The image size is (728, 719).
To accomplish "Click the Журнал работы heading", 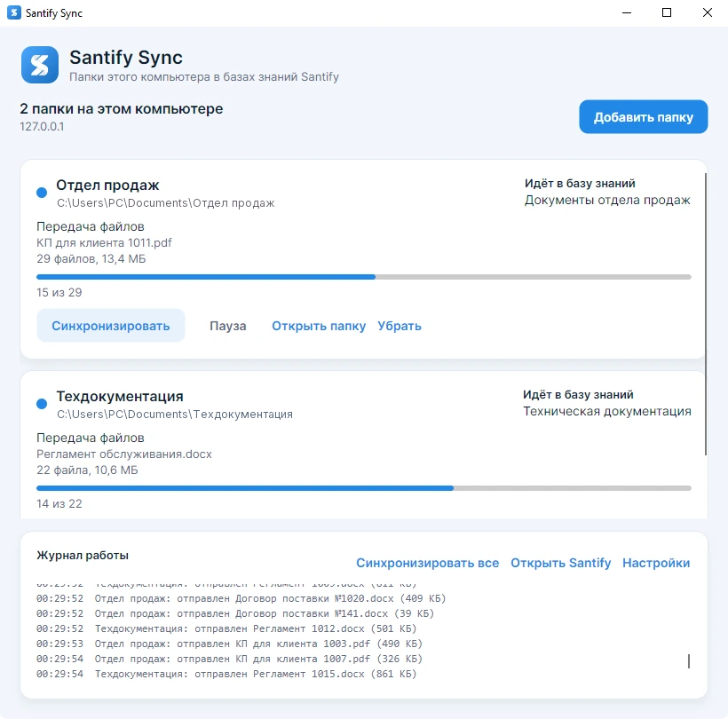I will pyautogui.click(x=83, y=555).
